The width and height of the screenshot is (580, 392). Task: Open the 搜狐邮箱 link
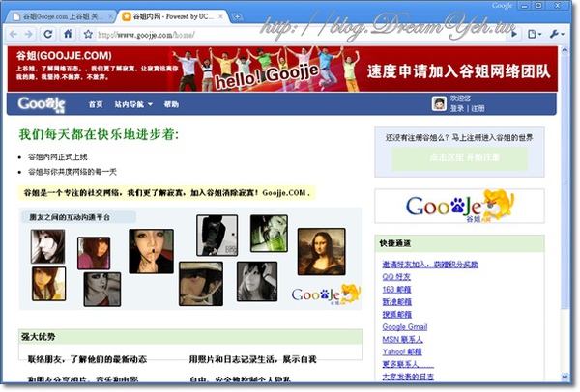pos(397,315)
